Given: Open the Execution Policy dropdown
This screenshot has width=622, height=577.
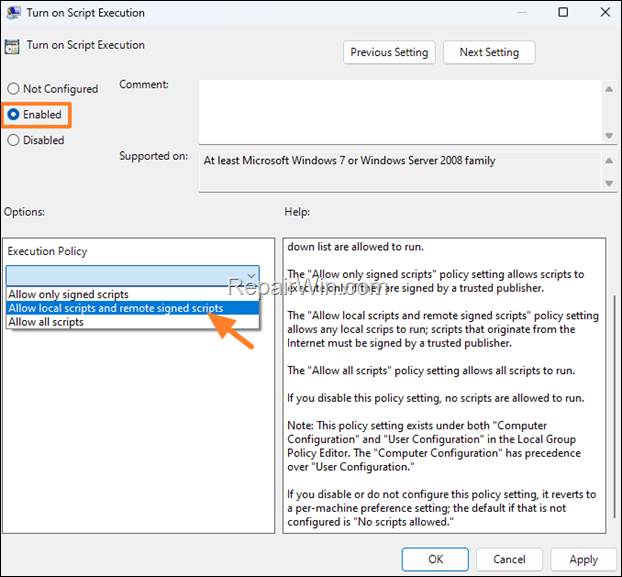Looking at the screenshot, I should [133, 276].
